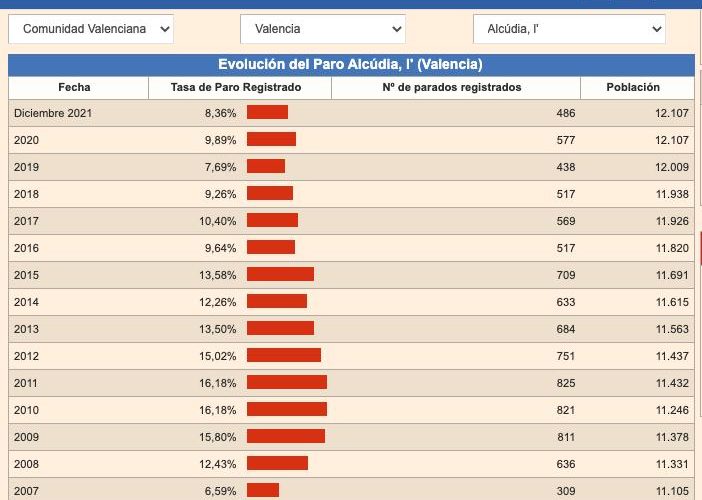
Task: Open the Alcúdia, l' municipality dropdown
Action: 568,29
